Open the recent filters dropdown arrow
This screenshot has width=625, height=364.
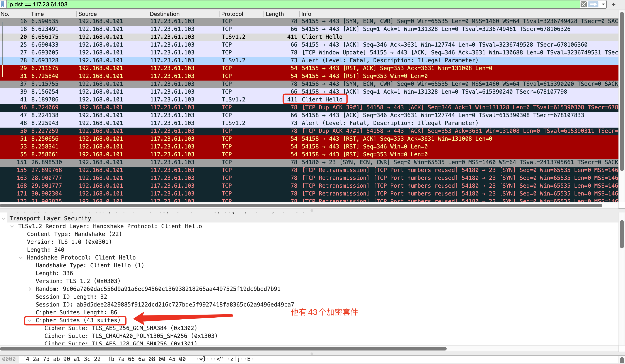(x=603, y=4)
